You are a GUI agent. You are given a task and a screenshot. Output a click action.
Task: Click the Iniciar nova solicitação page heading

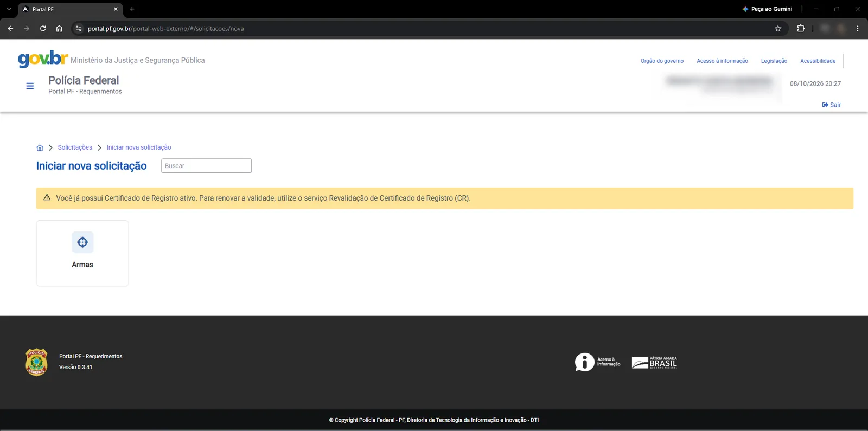pos(91,166)
